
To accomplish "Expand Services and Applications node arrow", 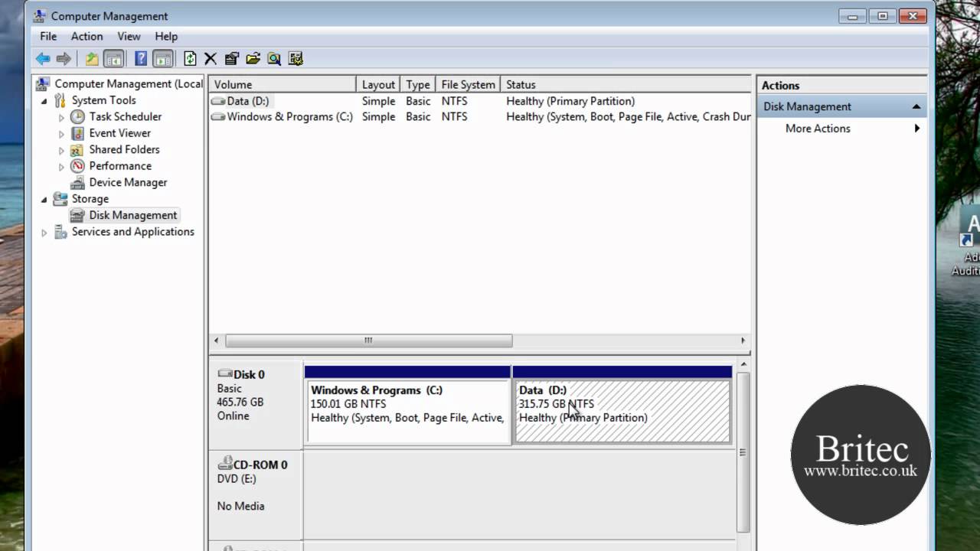I will click(x=44, y=232).
